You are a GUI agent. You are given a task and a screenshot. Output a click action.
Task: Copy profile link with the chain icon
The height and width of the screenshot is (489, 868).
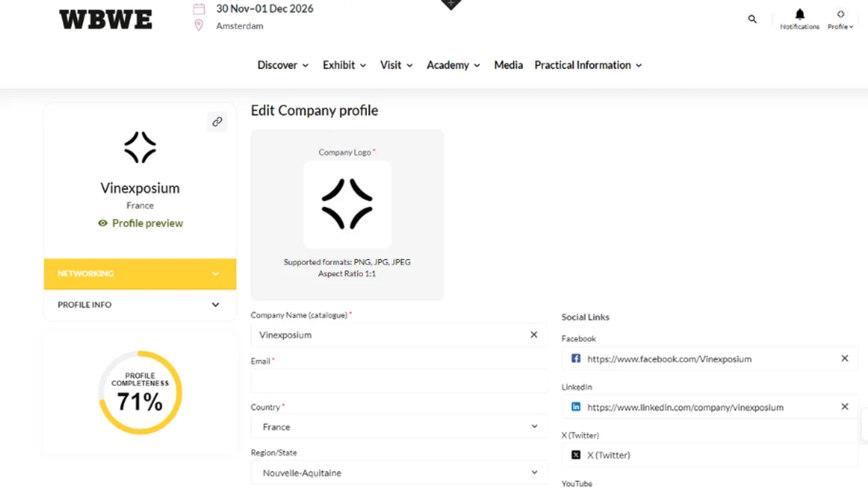point(217,122)
